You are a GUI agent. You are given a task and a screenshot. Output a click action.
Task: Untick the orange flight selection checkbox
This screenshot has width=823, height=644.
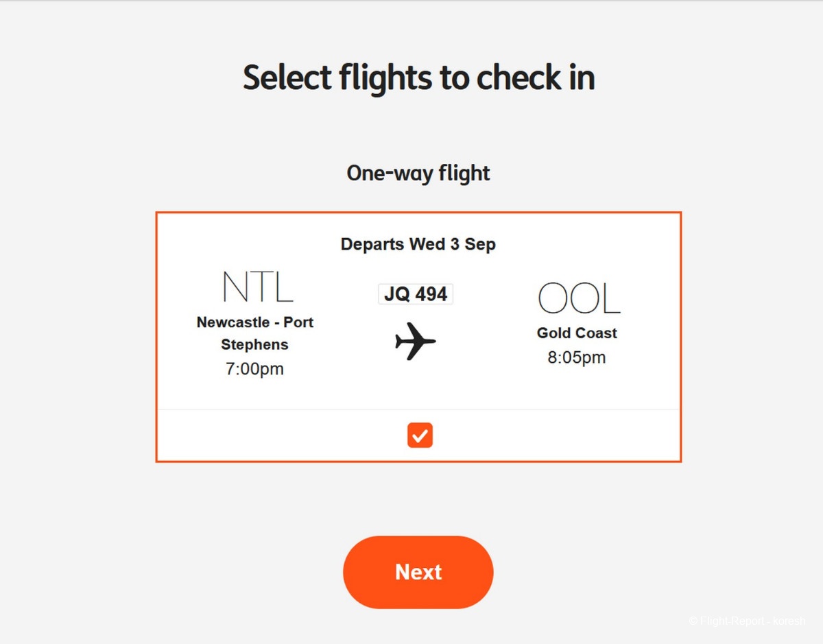tap(420, 435)
